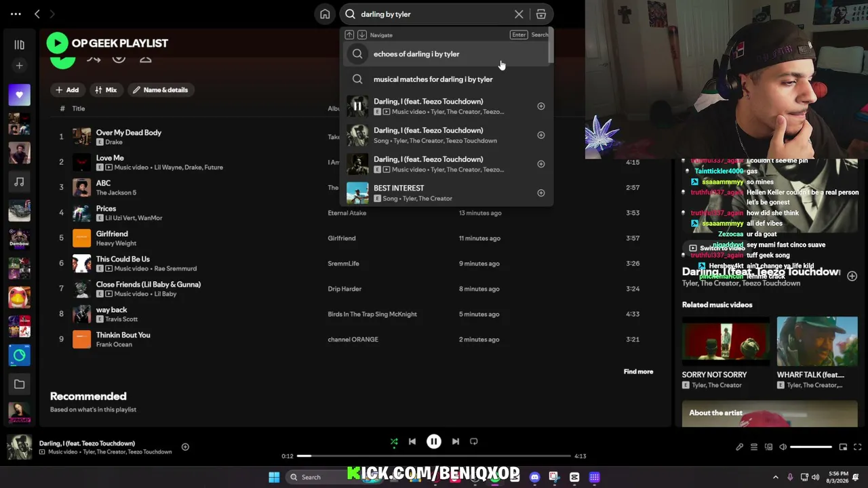Add Darling, I to library in the side panel
This screenshot has width=868, height=488.
pos(852,276)
